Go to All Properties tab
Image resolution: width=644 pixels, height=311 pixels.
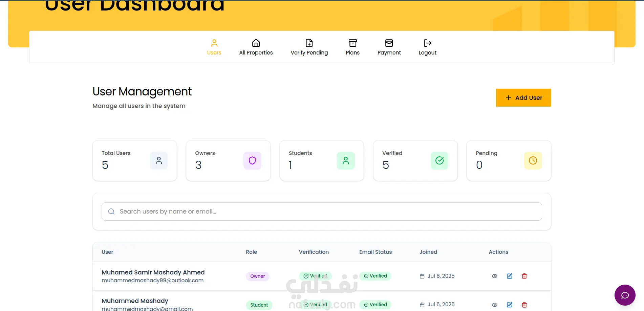pyautogui.click(x=256, y=47)
